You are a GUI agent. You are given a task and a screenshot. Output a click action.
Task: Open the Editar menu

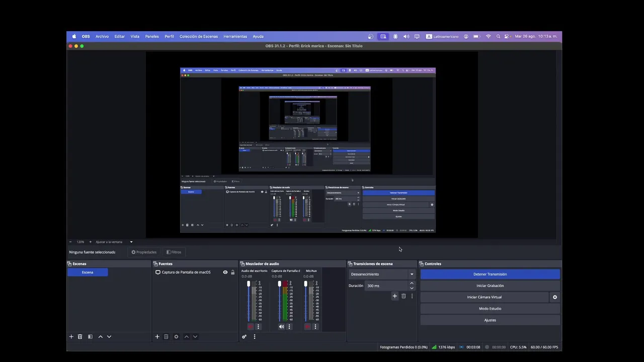[119, 36]
